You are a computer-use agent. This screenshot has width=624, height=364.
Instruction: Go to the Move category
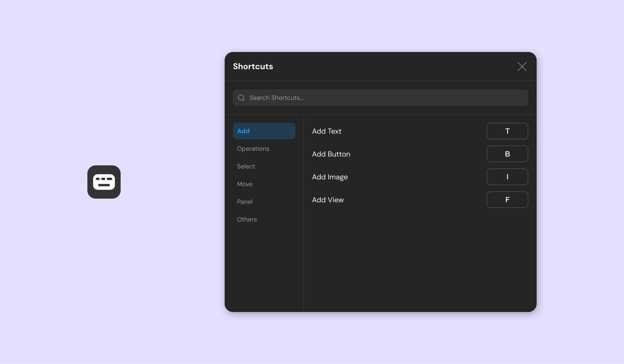pos(264,184)
